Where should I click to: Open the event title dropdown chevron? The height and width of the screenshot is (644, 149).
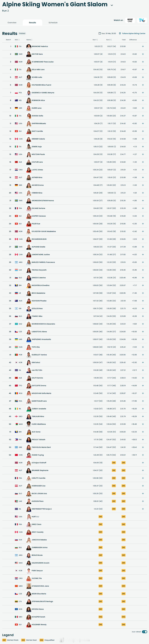pyautogui.click(x=112, y=5)
